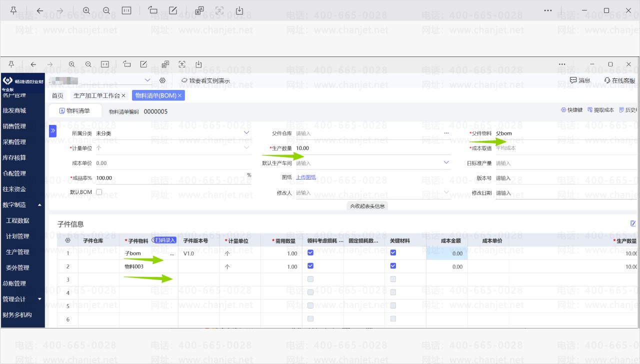Click pin icon in outer viewer toolbar
This screenshot has width=640, height=364.
point(13,10)
